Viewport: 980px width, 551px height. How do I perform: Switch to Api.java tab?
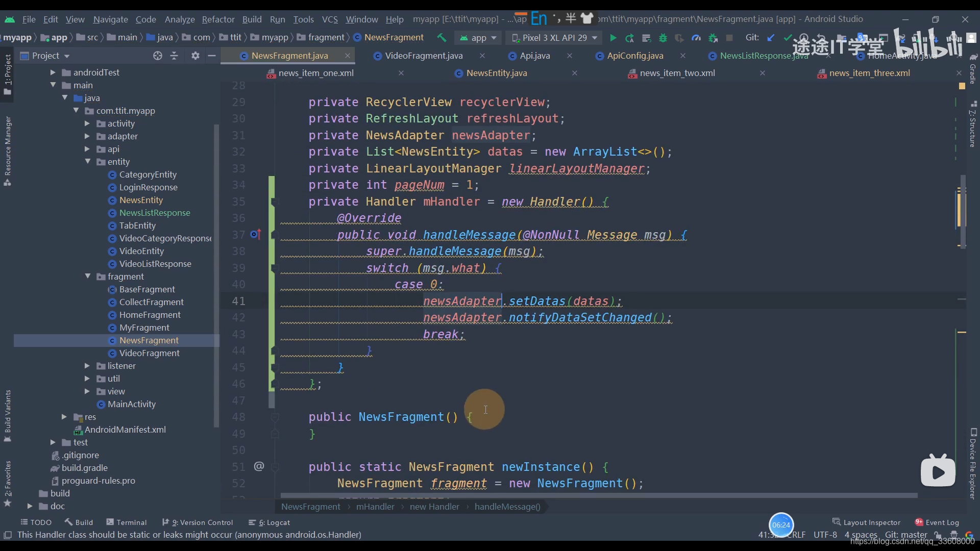pyautogui.click(x=534, y=56)
